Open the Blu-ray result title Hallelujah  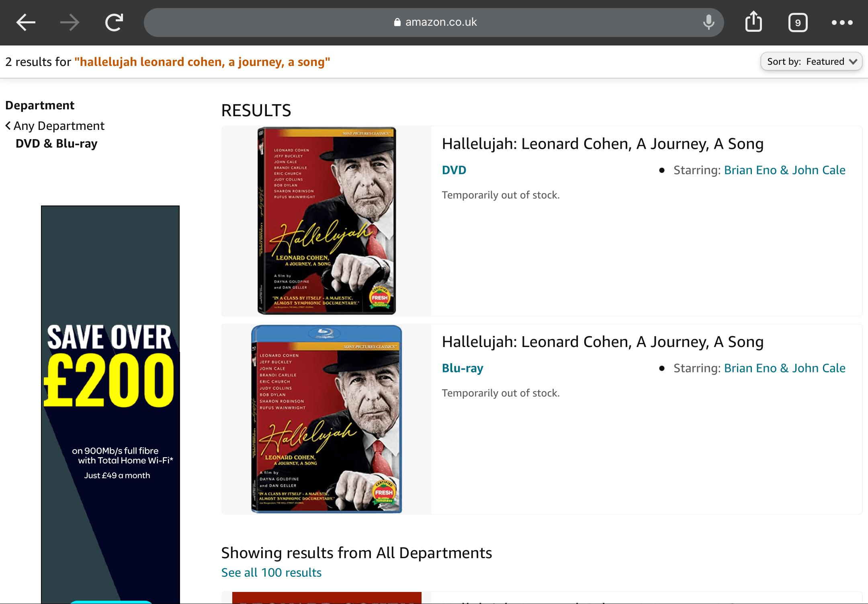pyautogui.click(x=603, y=342)
